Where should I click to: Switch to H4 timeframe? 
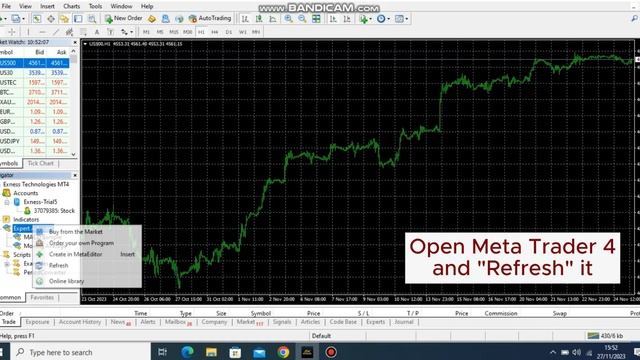[x=215, y=32]
